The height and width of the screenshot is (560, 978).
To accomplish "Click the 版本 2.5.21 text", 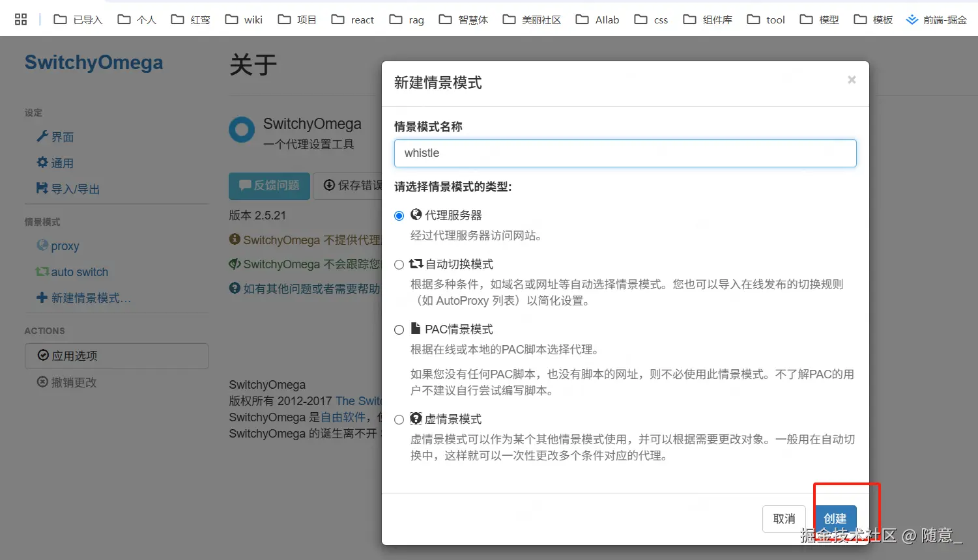I will pos(257,216).
